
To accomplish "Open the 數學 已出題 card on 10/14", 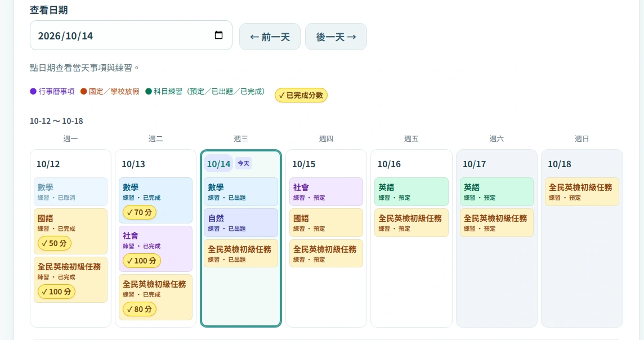I will point(241,192).
